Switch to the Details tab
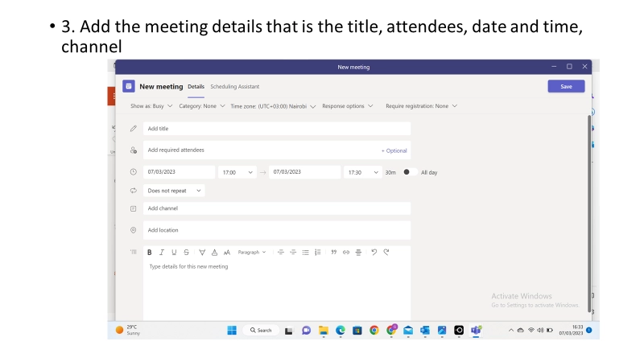The width and height of the screenshot is (644, 362). [x=196, y=87]
